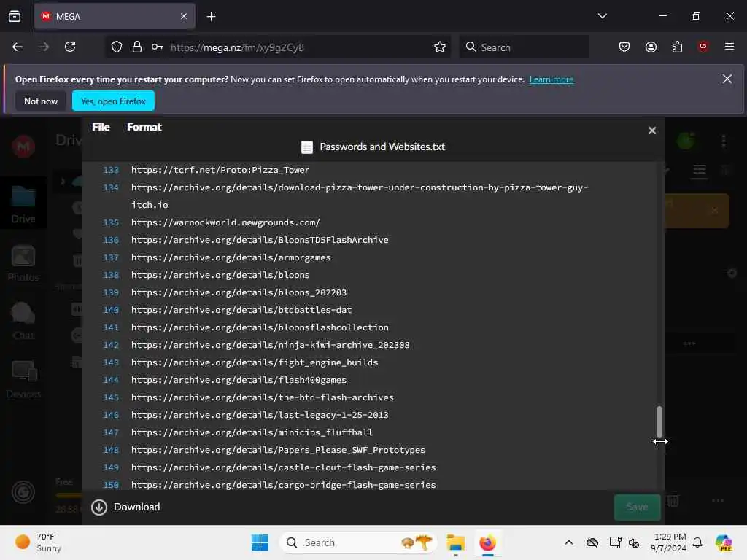Screen dimensions: 747x560
Task: Click the castle-clout-flash-game-series line
Action: point(284,467)
